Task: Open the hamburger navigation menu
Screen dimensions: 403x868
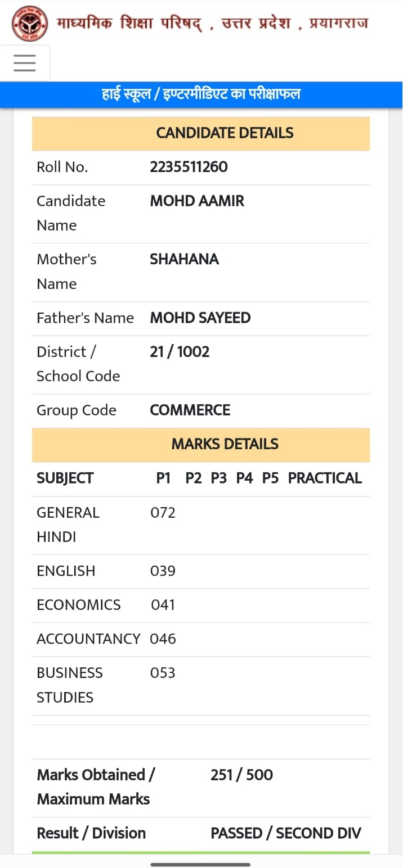Action: pos(25,63)
